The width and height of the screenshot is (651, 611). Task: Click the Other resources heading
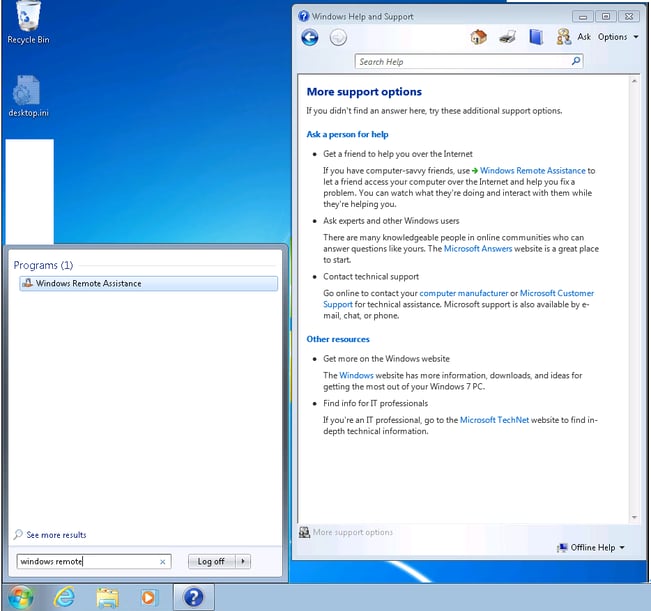pyautogui.click(x=338, y=339)
